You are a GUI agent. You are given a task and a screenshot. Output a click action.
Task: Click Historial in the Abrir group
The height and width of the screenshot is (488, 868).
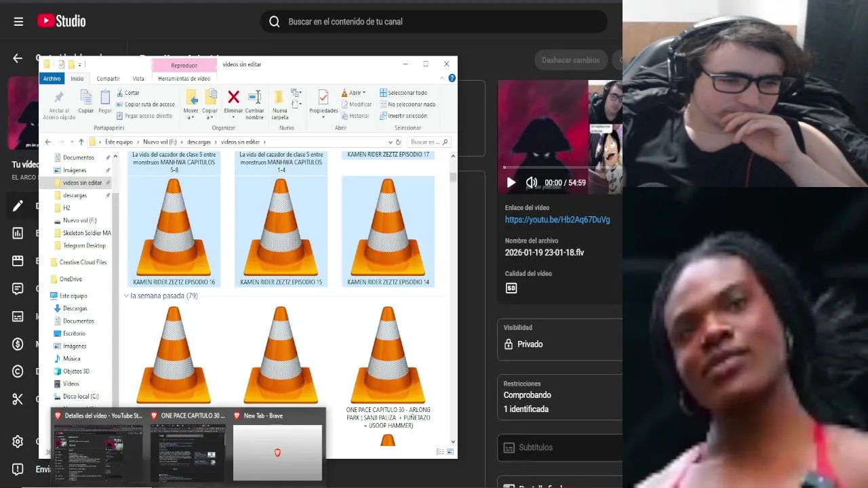[355, 116]
